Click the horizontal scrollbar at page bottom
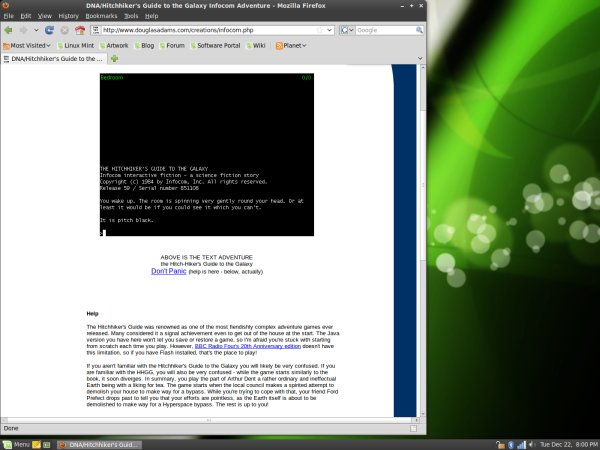This screenshot has height=450, width=600. [x=209, y=420]
